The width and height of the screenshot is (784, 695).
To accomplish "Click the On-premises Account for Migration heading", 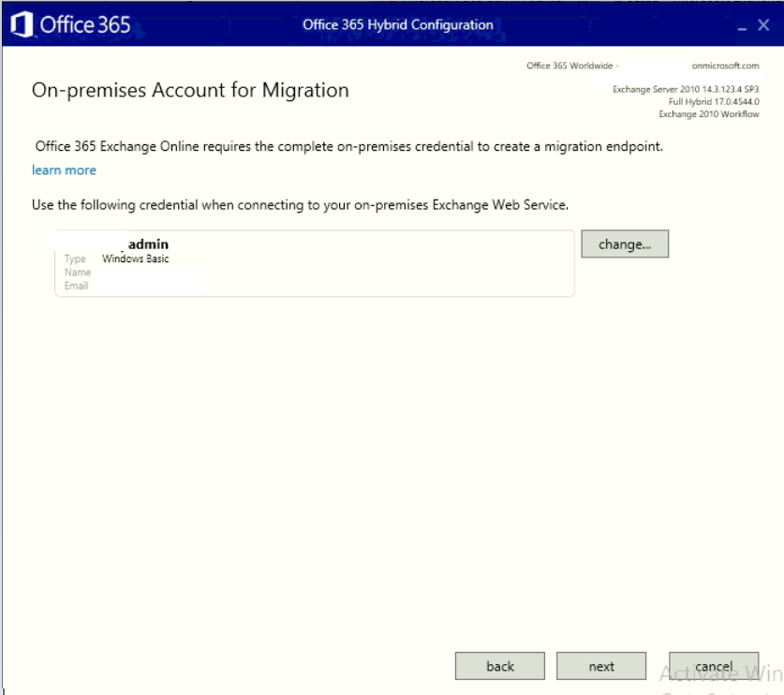I will [x=190, y=91].
